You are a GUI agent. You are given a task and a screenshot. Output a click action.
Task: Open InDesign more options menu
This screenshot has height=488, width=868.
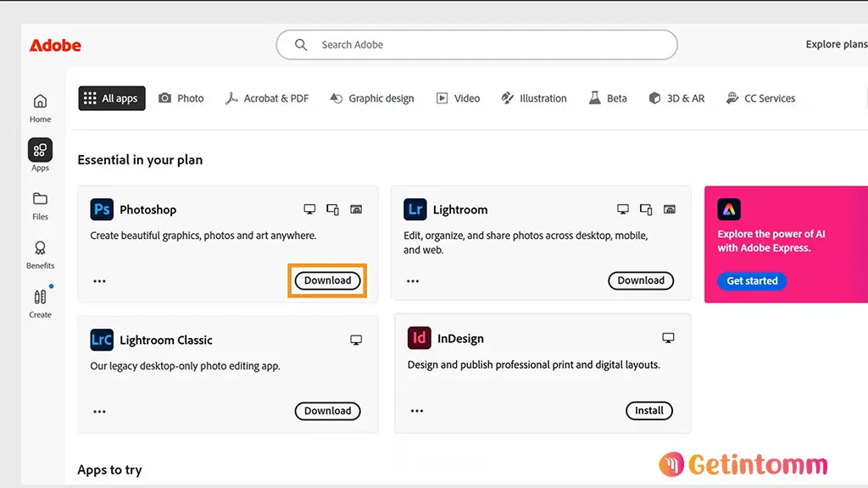tap(417, 411)
